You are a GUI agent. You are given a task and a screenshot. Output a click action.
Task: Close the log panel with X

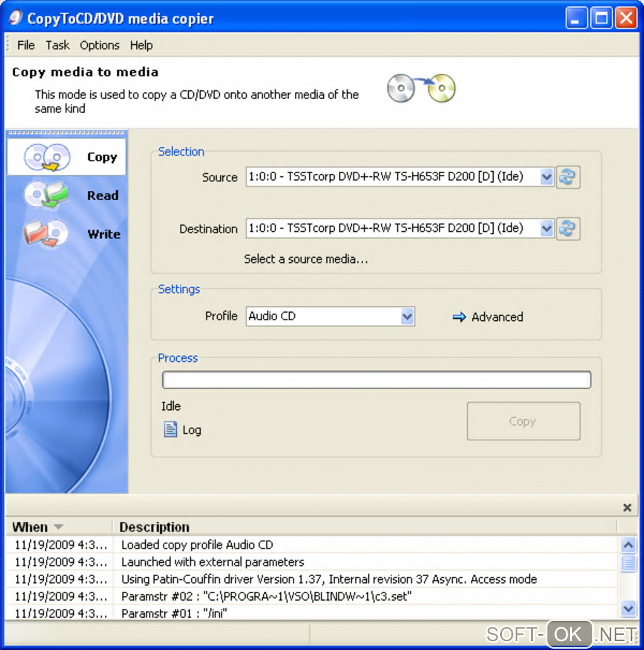click(627, 507)
